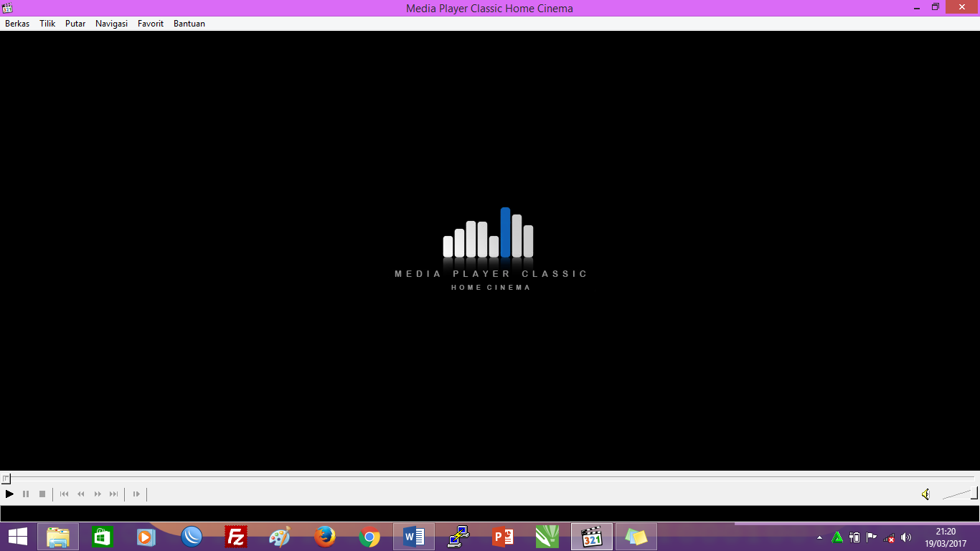Open FileZilla from taskbar
The image size is (980, 551).
tap(236, 537)
